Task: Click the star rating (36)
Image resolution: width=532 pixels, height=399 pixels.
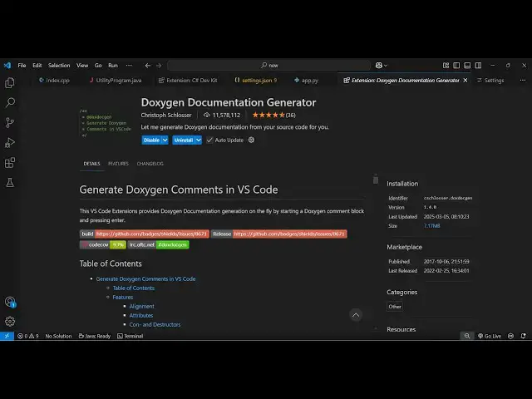Action: tap(273, 115)
